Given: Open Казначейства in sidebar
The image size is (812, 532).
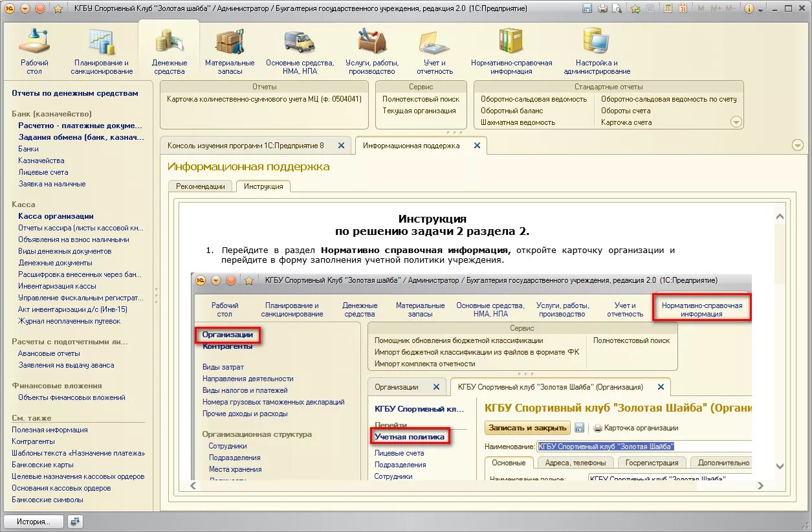Looking at the screenshot, I should 41,161.
